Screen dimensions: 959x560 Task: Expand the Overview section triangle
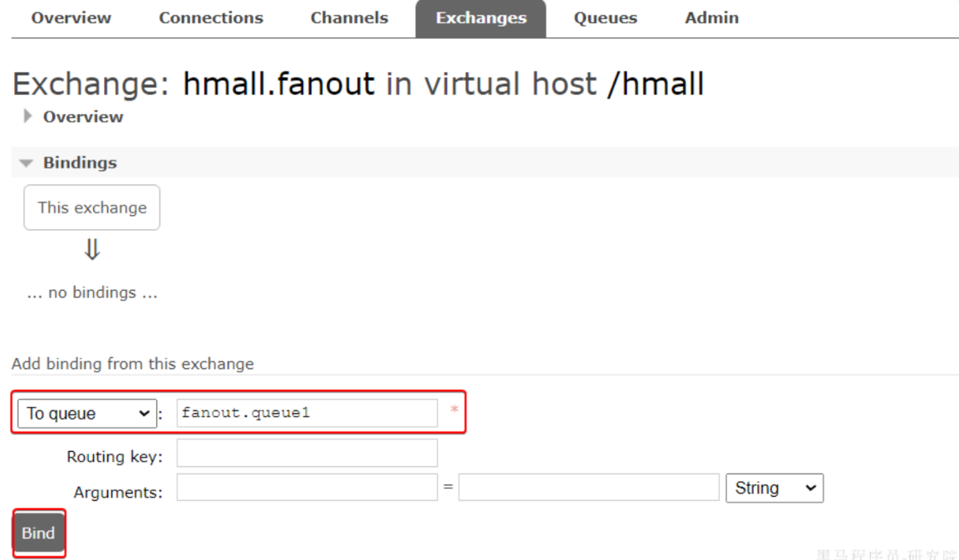pos(27,116)
